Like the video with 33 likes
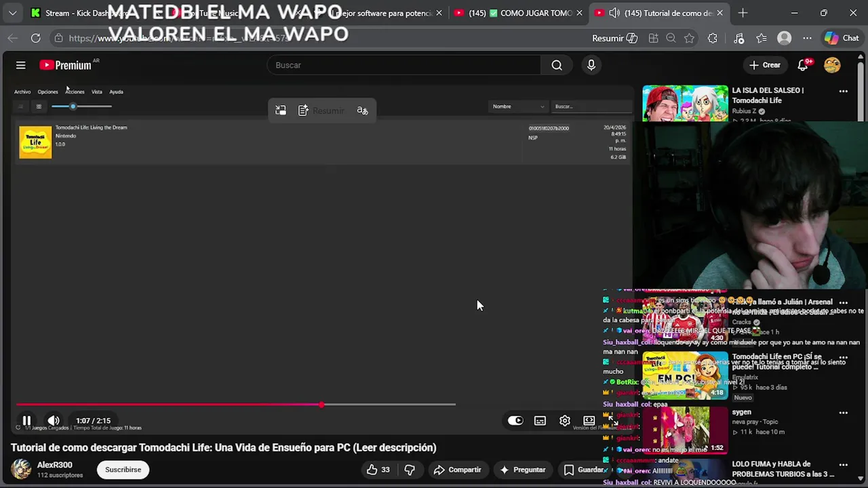Viewport: 868px width, 488px height. 378,470
